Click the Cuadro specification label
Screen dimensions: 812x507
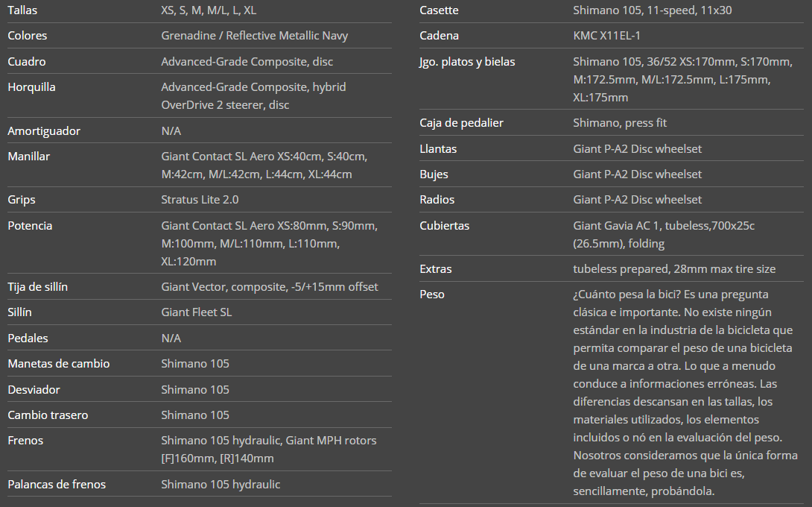tap(26, 61)
